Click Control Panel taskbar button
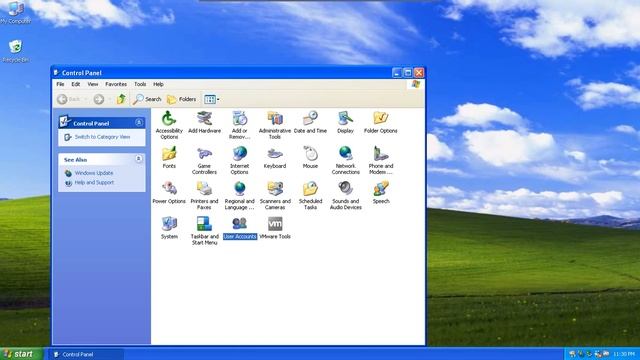The width and height of the screenshot is (640, 360). point(86,354)
